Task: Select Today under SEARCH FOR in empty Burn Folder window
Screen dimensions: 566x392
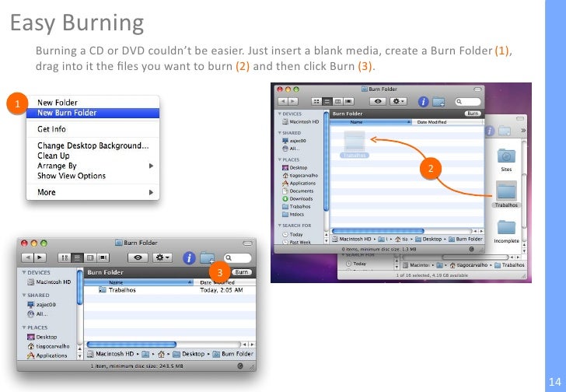Action: [293, 234]
